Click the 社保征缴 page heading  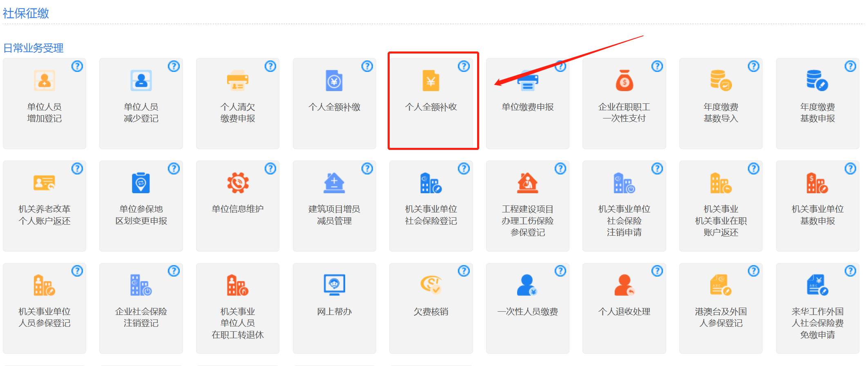tap(26, 13)
